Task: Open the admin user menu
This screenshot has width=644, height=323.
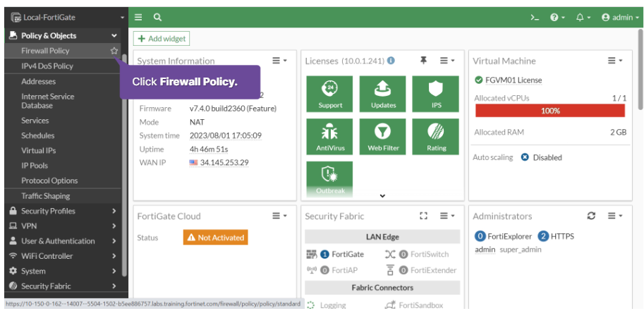Action: click(620, 17)
